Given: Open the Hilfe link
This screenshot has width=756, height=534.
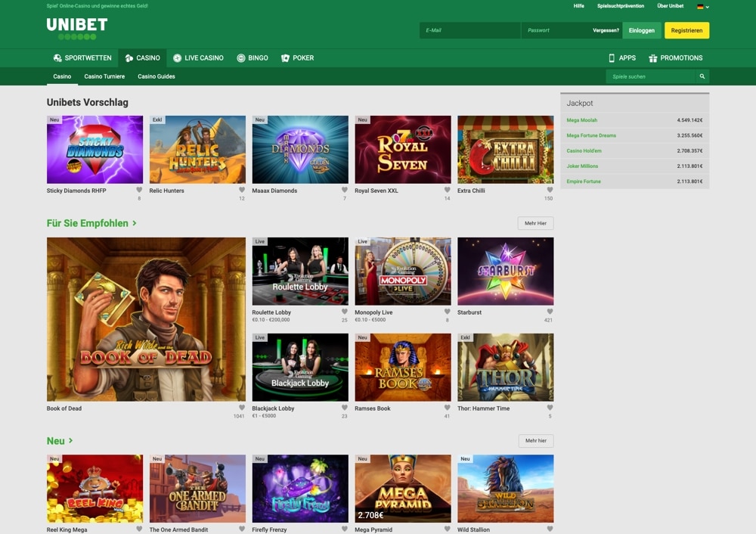Looking at the screenshot, I should coord(578,6).
